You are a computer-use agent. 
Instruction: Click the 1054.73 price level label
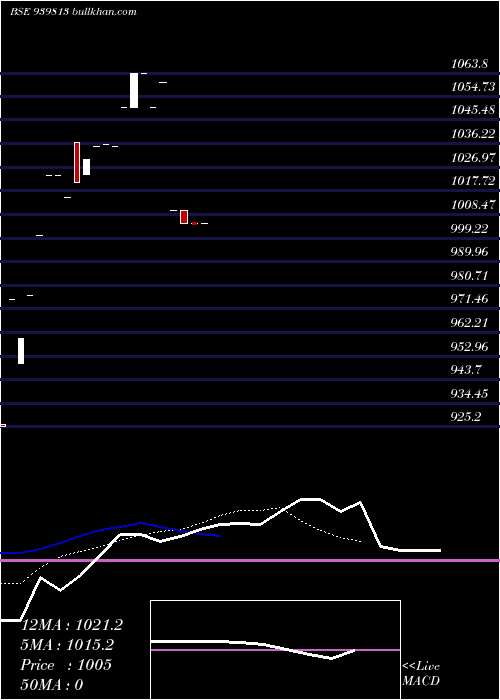(473, 87)
